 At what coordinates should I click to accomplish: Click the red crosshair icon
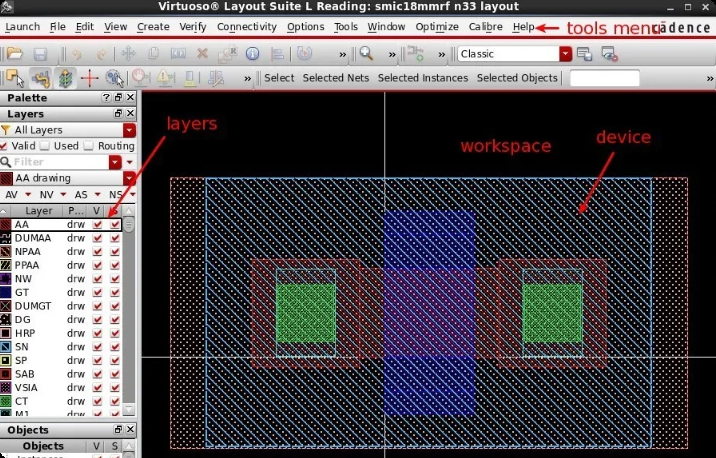pyautogui.click(x=90, y=78)
